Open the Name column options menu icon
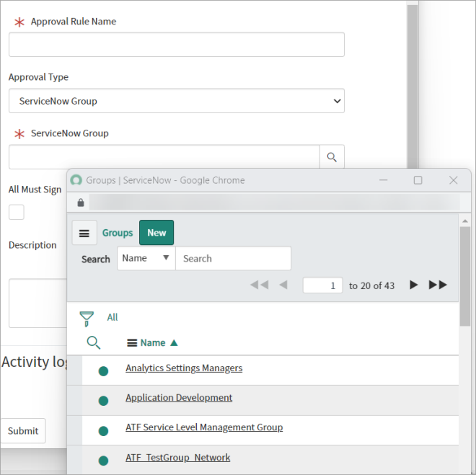 132,343
